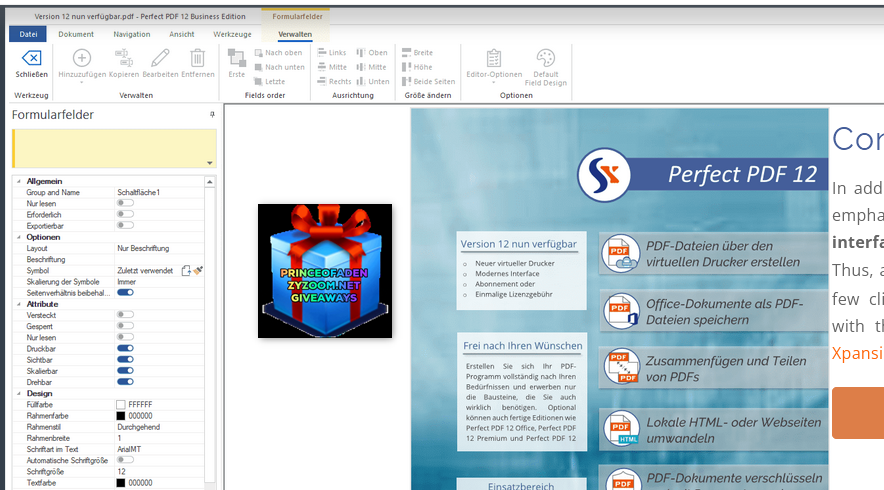Viewport: 884px width, 490px height.
Task: Open the Datei menu
Action: (x=28, y=34)
